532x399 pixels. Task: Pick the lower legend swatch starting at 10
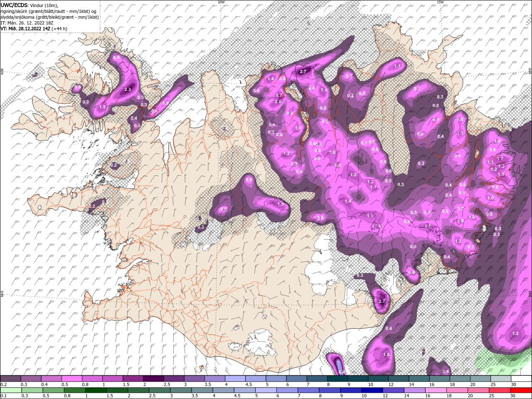tap(372, 390)
